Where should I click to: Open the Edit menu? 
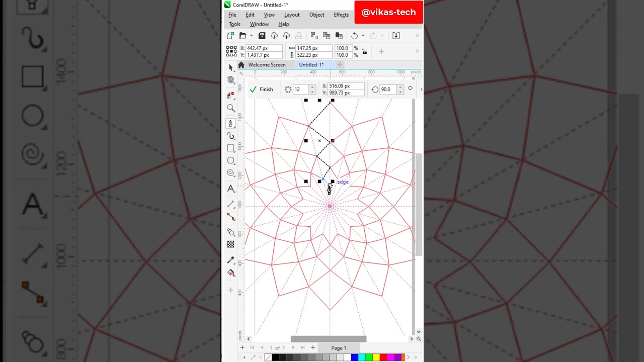pyautogui.click(x=250, y=15)
